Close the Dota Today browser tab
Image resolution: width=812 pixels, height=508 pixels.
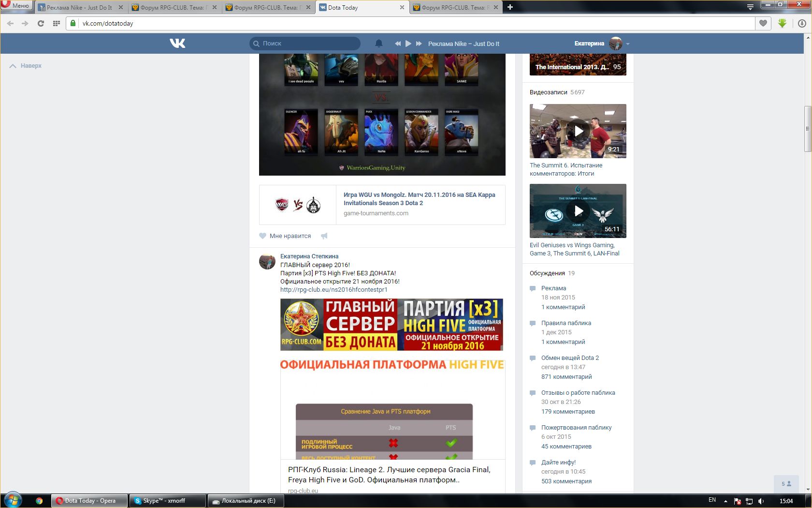coord(402,8)
